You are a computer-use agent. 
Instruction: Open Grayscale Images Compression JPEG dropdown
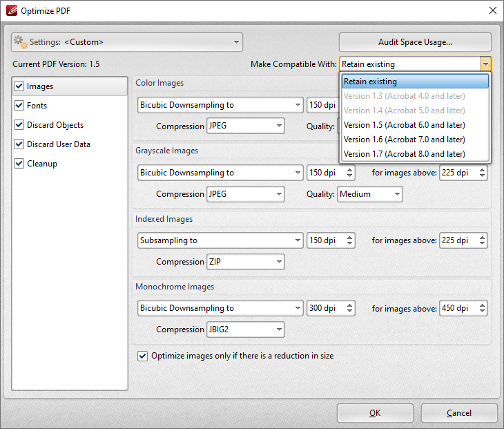pyautogui.click(x=246, y=194)
